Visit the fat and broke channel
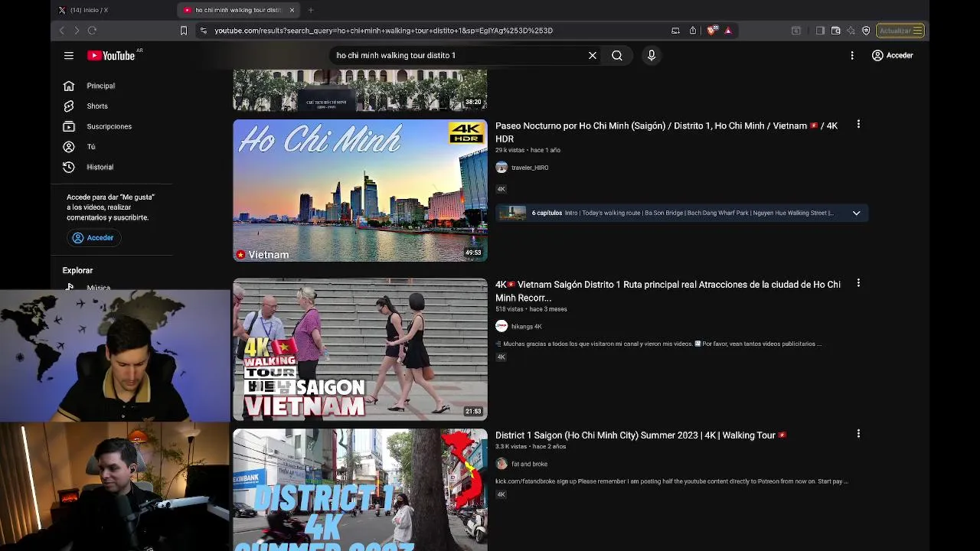 529,464
